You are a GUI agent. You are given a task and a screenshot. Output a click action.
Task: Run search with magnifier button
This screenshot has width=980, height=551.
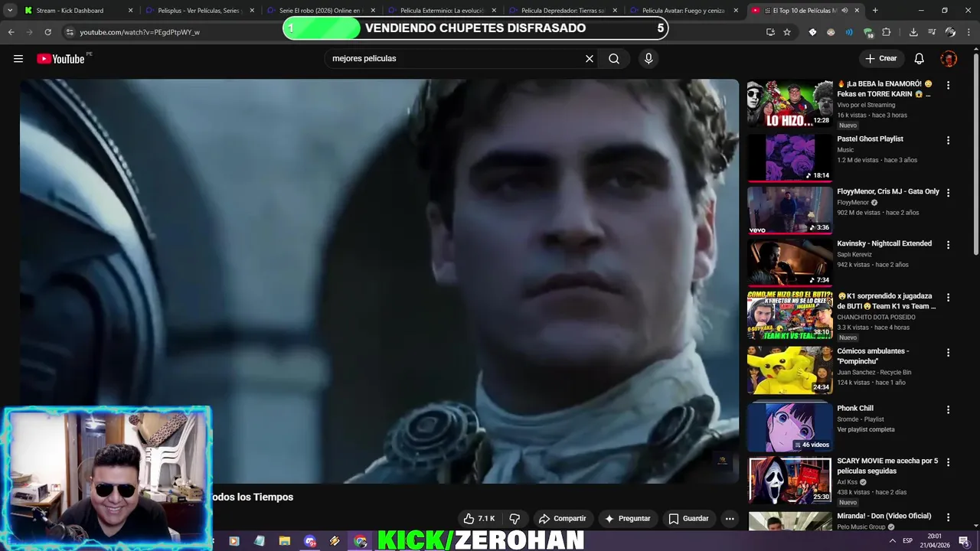tap(614, 58)
